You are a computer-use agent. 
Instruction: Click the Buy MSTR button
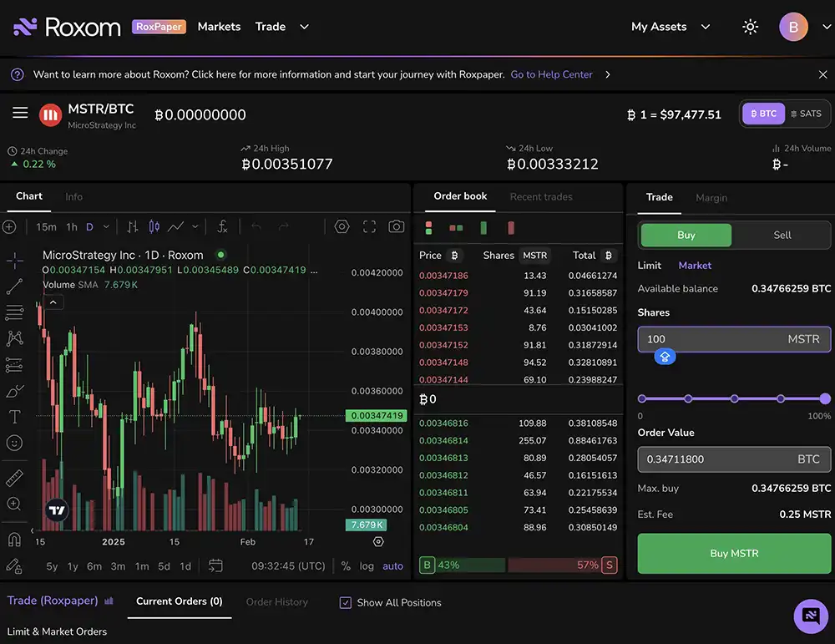tap(734, 554)
